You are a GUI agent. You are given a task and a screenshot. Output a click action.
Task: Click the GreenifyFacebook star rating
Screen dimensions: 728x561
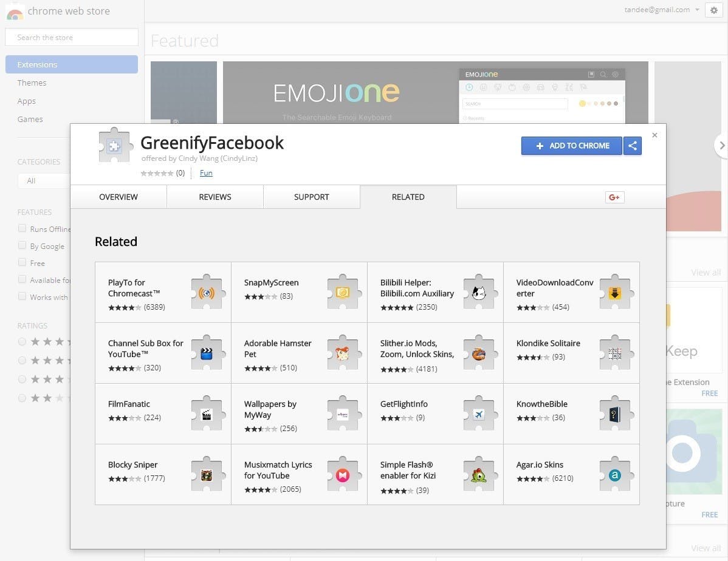coord(157,173)
